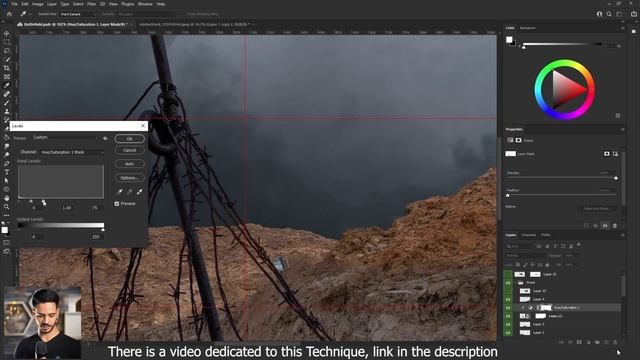Toggle the Preview checkbox in Levels
This screenshot has width=640, height=360.
pyautogui.click(x=117, y=204)
